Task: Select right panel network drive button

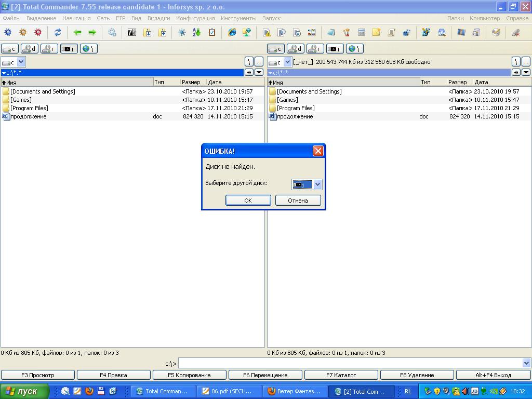Action: [354, 49]
